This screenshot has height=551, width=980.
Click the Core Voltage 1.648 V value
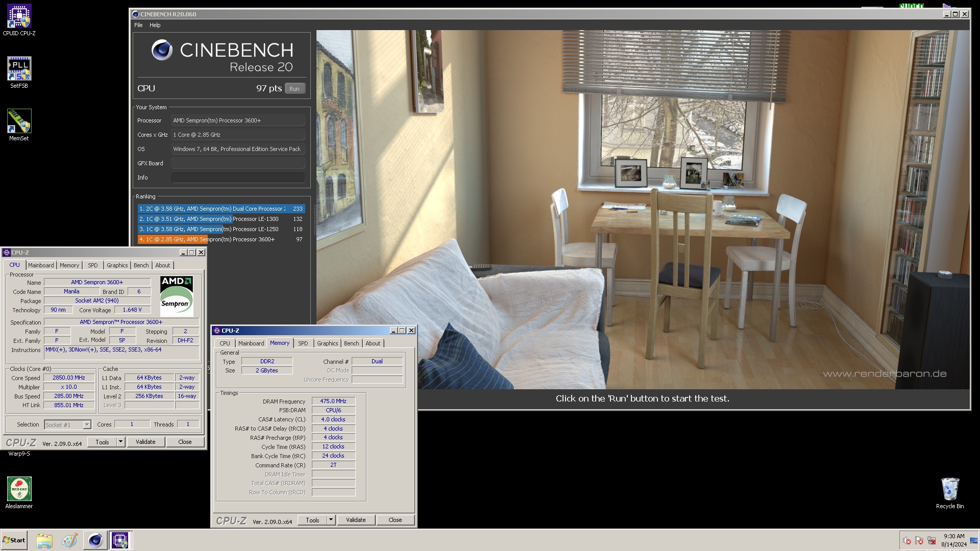point(132,310)
